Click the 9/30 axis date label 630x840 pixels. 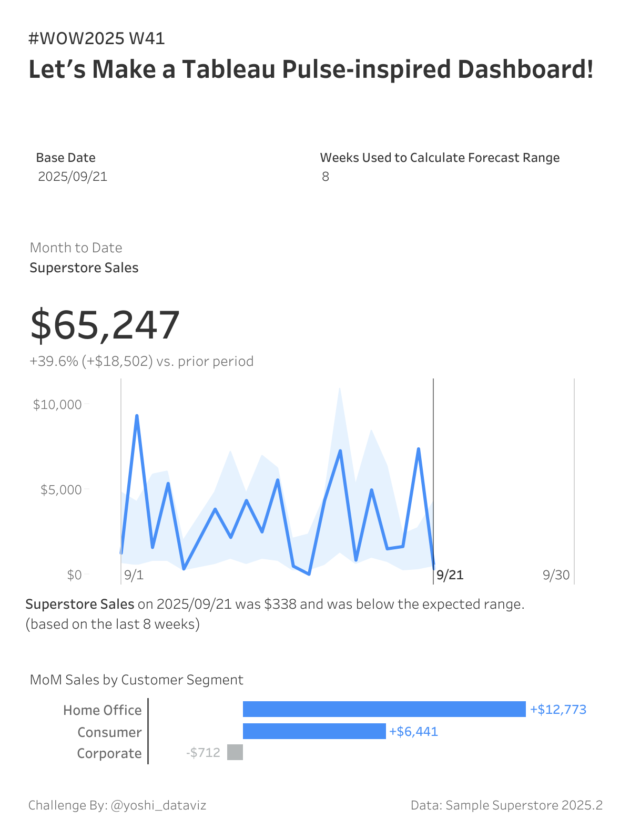click(x=556, y=575)
